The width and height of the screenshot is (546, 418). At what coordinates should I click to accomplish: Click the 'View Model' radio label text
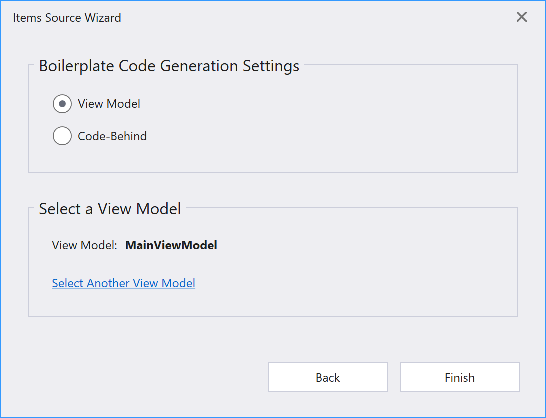point(109,104)
